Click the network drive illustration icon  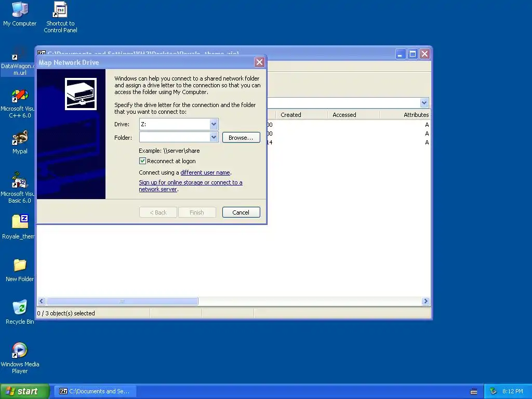pos(81,94)
